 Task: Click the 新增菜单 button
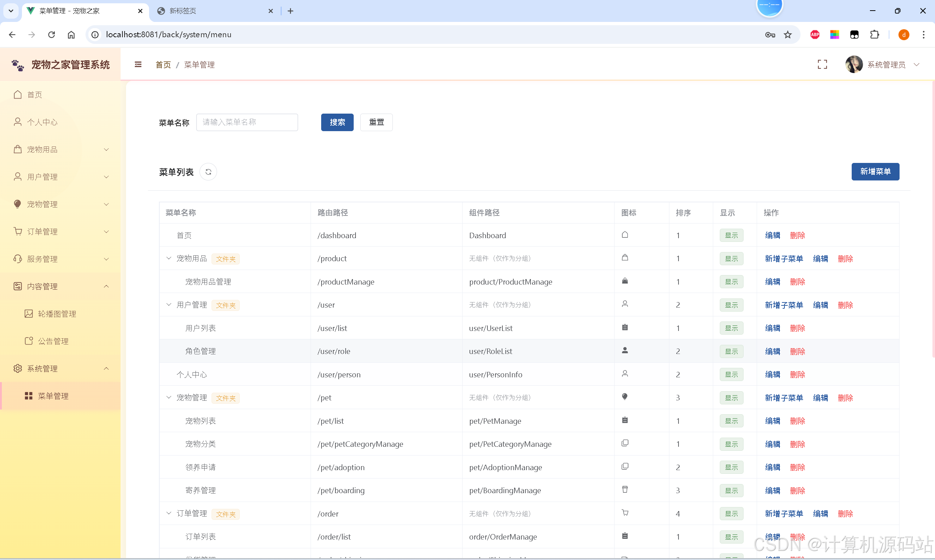875,172
